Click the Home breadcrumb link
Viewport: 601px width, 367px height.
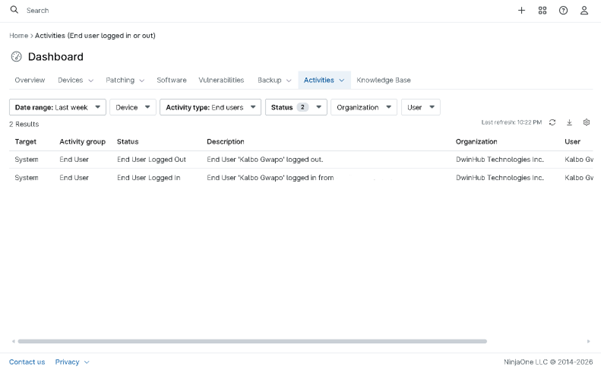pos(18,36)
